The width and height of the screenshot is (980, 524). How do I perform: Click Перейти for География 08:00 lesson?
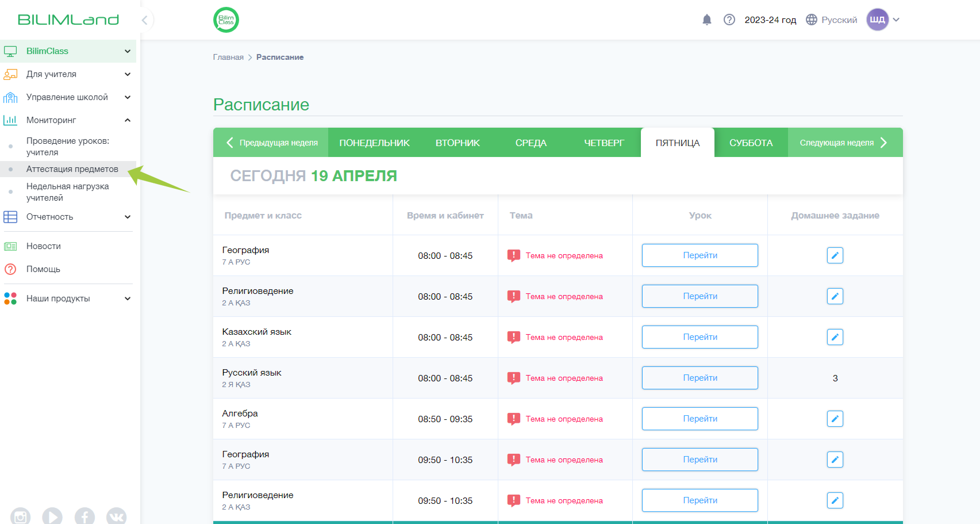coord(700,255)
